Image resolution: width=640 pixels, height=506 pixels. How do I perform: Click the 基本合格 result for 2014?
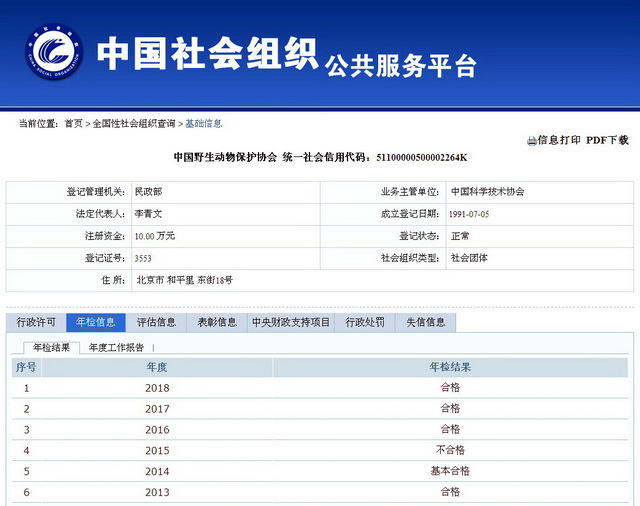pyautogui.click(x=450, y=471)
